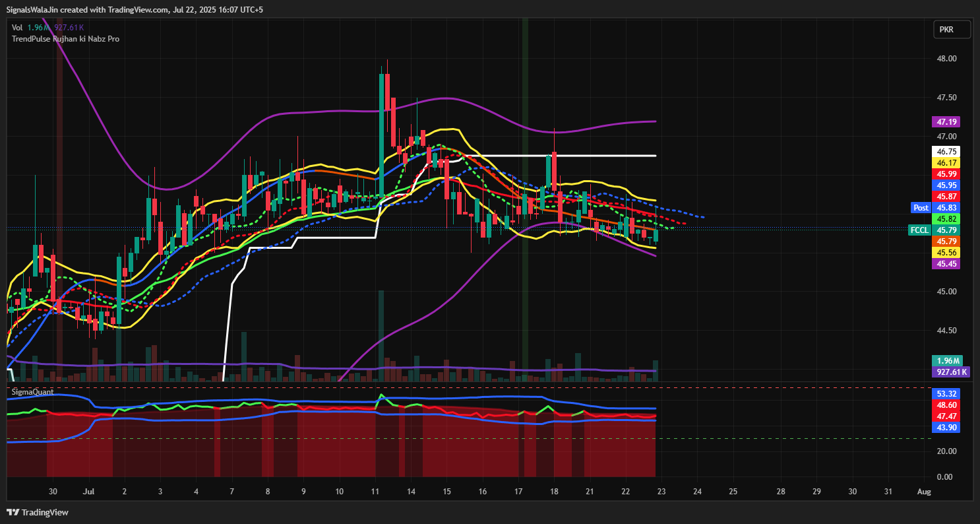Click the 43.90 SigmaQuant axis label
Screen dimensions: 980x524
click(946, 427)
